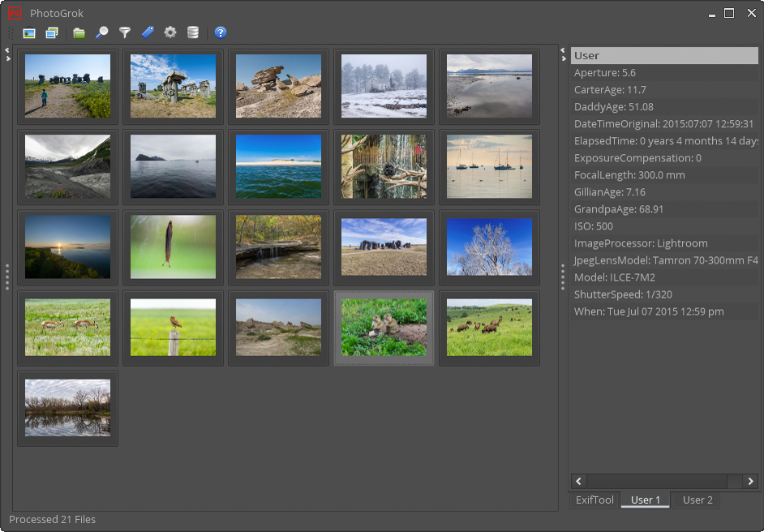The width and height of the screenshot is (764, 532).
Task: Open settings with the gear icon
Action: click(170, 32)
